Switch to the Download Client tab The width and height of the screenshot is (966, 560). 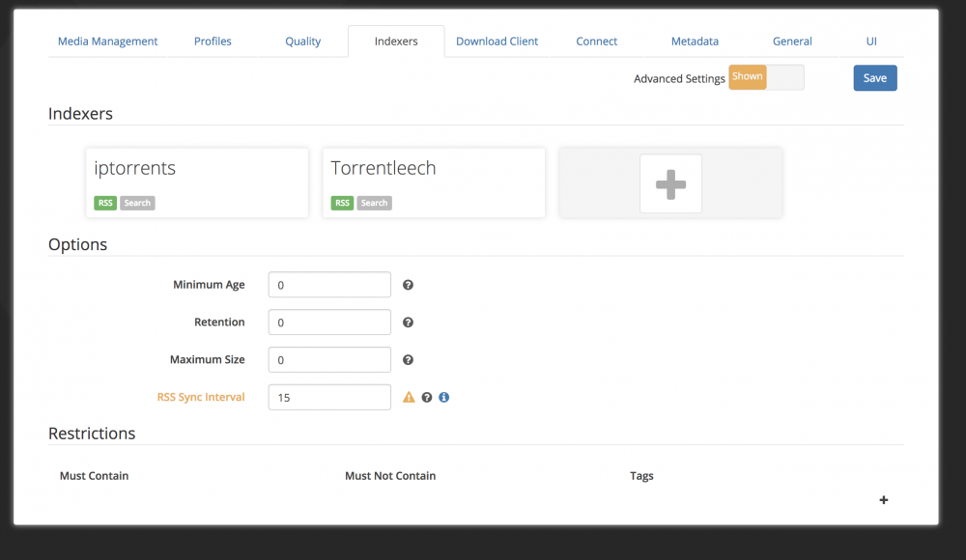497,42
